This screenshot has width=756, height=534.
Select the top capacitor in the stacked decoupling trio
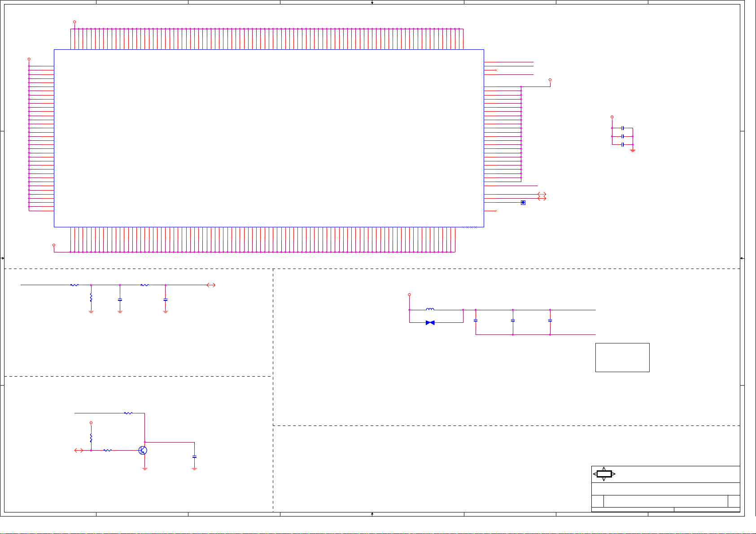coord(622,128)
